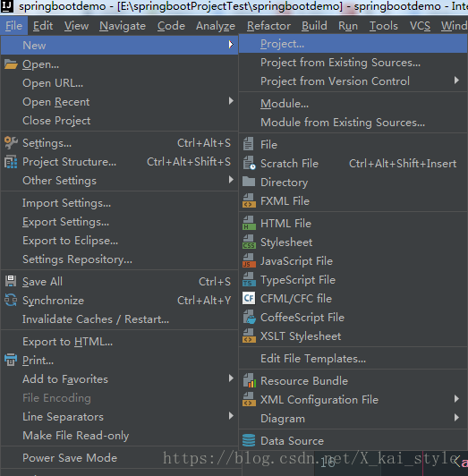This screenshot has width=468, height=476.
Task: Click the Data Source database icon
Action: pyautogui.click(x=249, y=440)
